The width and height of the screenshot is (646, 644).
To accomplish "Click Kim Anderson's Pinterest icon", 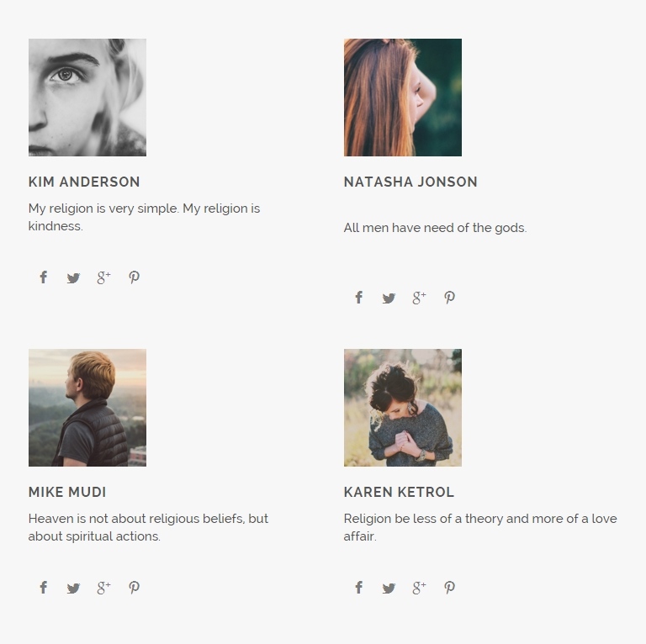I will (x=134, y=277).
